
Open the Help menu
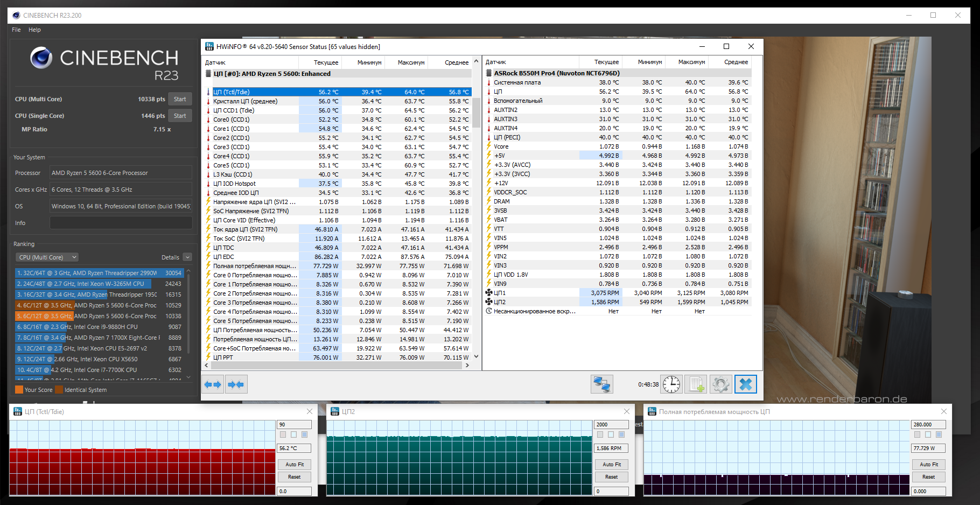pos(34,30)
